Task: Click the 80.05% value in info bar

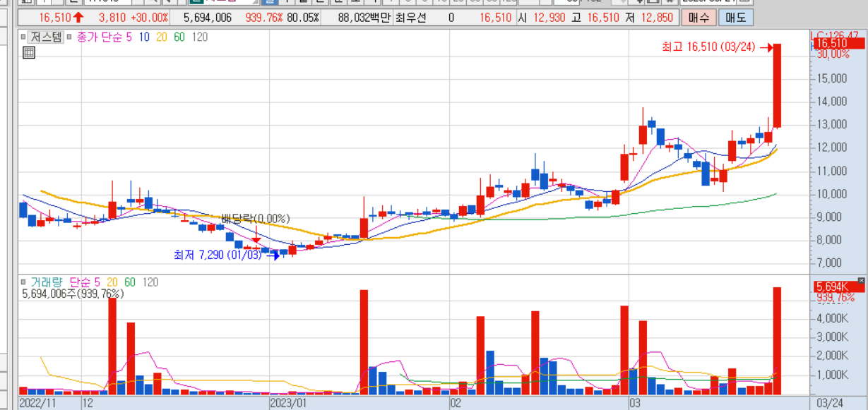Action: [302, 17]
